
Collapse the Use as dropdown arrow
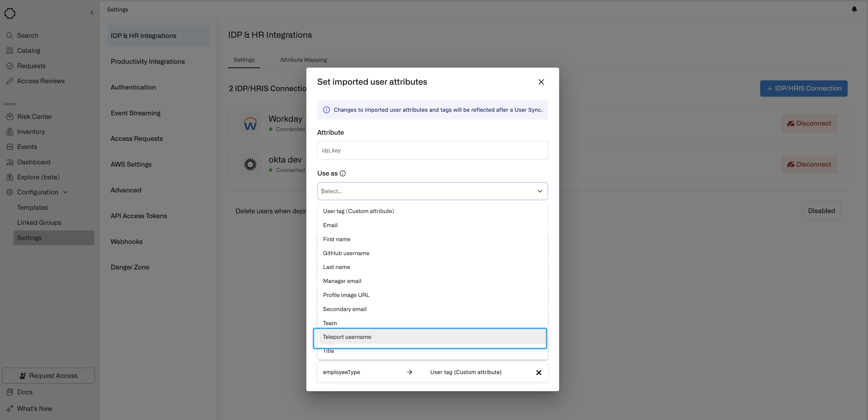pos(540,191)
